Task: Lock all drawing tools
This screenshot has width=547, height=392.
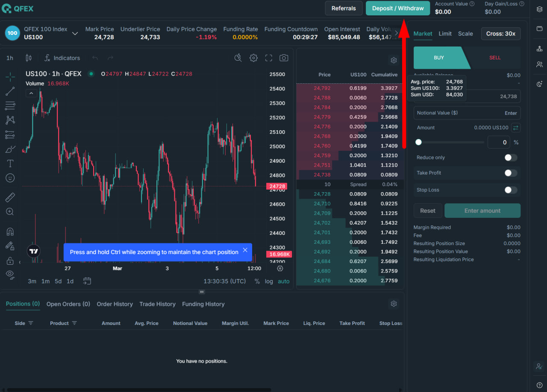Action: 10,260
